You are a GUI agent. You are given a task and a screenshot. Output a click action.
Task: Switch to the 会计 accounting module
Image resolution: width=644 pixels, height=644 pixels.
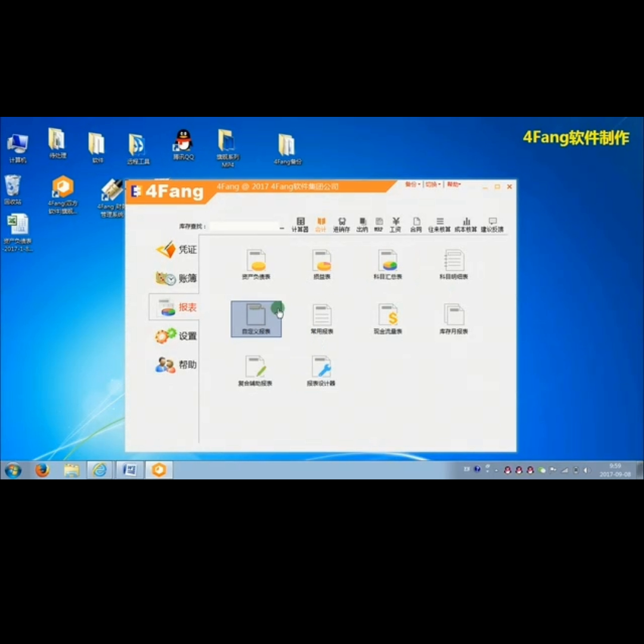click(321, 225)
